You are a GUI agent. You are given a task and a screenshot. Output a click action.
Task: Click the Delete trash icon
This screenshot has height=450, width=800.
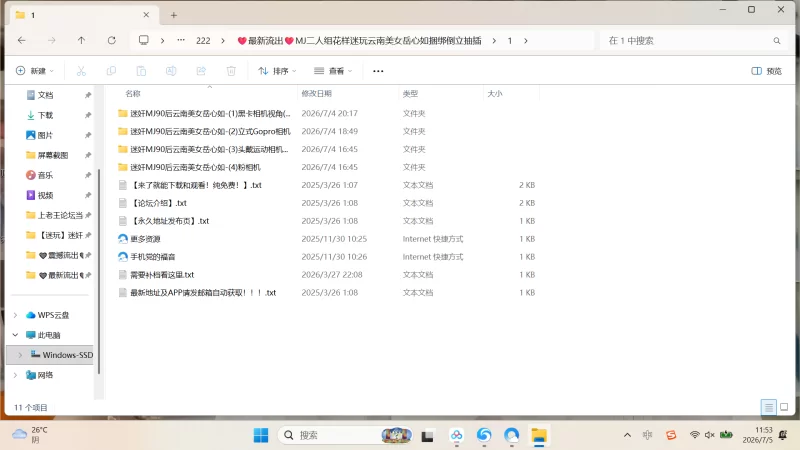[x=231, y=71]
